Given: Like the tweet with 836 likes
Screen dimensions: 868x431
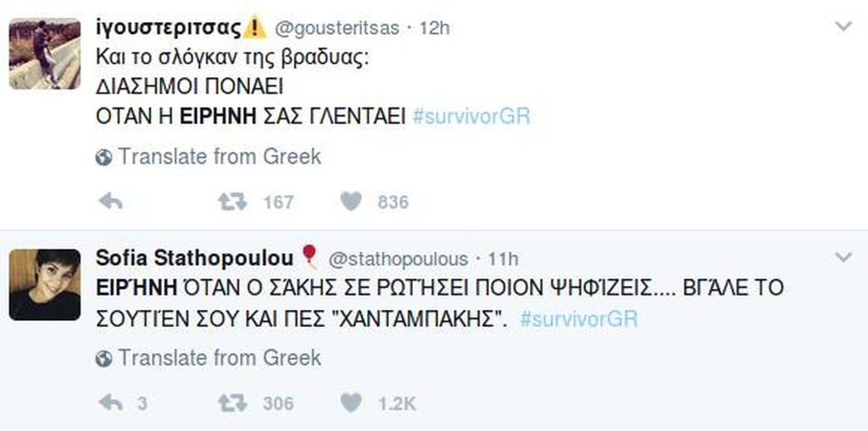Looking at the screenshot, I should [351, 202].
